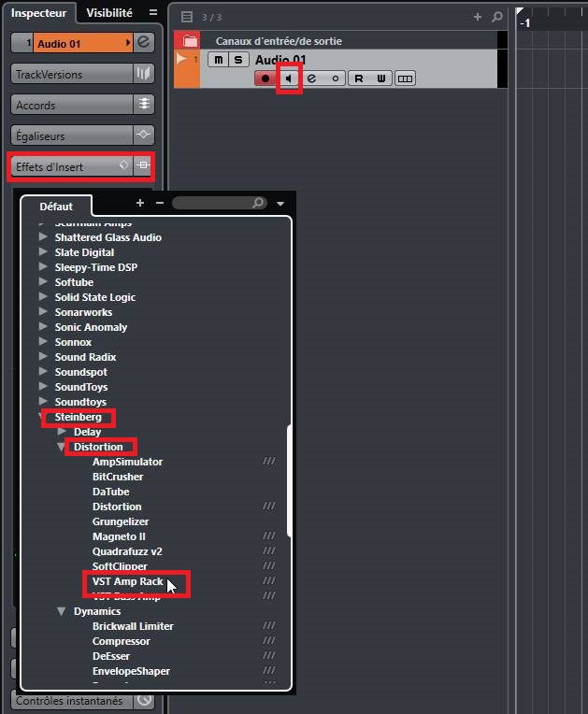The width and height of the screenshot is (588, 714).
Task: Click the Effets d'Insert slot icon
Action: [x=143, y=165]
